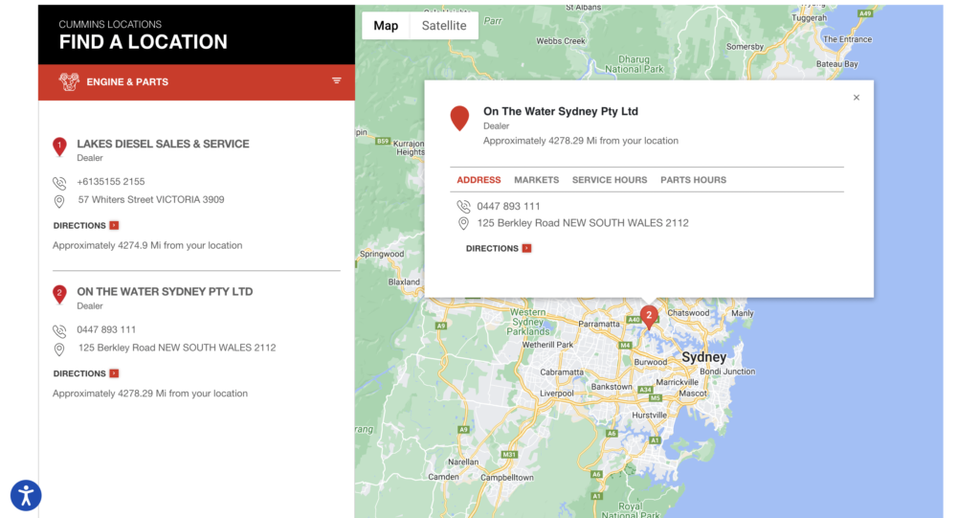Click Approximately 4274.9 Mi distance text

[x=147, y=245]
